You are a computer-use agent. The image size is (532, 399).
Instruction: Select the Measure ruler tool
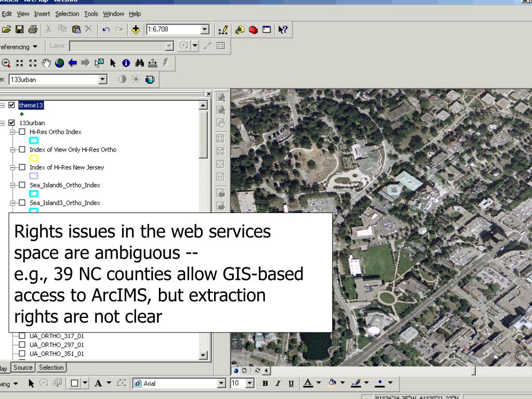152,63
